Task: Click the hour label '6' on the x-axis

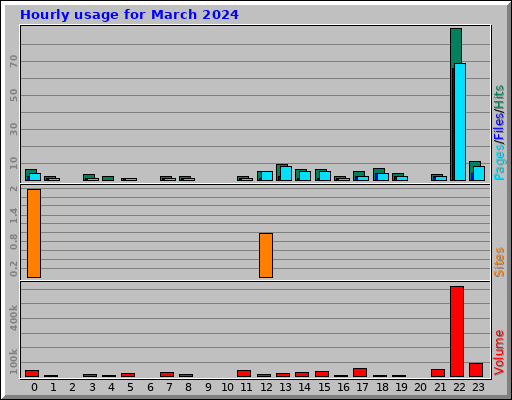Action: 150,387
